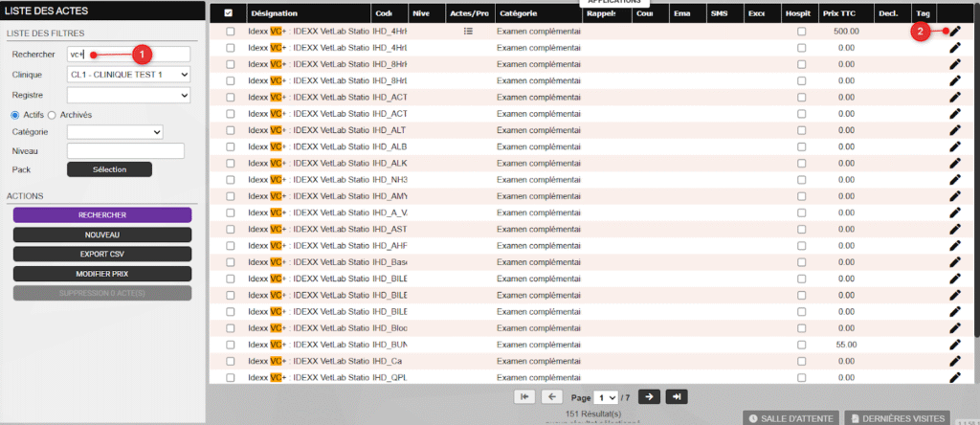This screenshot has height=425, width=980.
Task: Go to first page arrow
Action: coord(524,396)
